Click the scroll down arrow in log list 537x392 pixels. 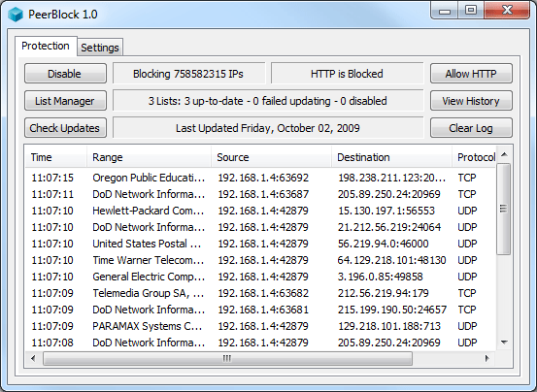(x=504, y=342)
